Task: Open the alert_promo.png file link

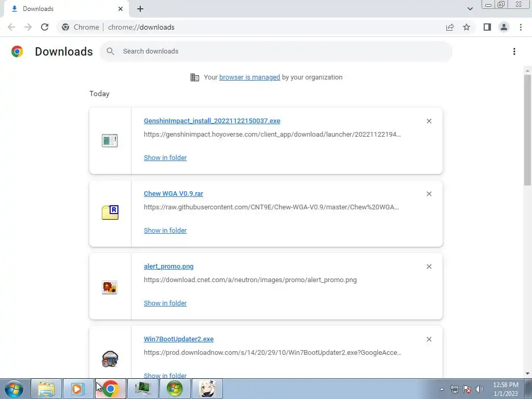Action: [x=169, y=267]
